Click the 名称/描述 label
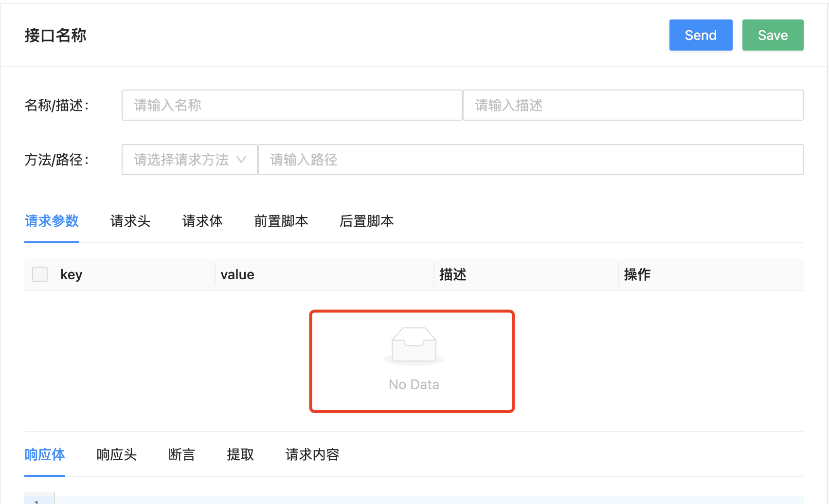This screenshot has height=504, width=829. click(x=57, y=106)
